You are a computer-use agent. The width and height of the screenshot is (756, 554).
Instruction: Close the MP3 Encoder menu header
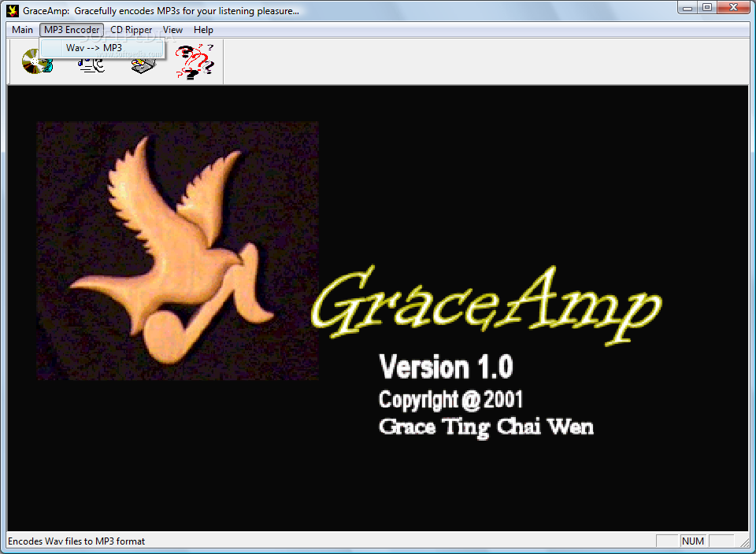coord(72,30)
